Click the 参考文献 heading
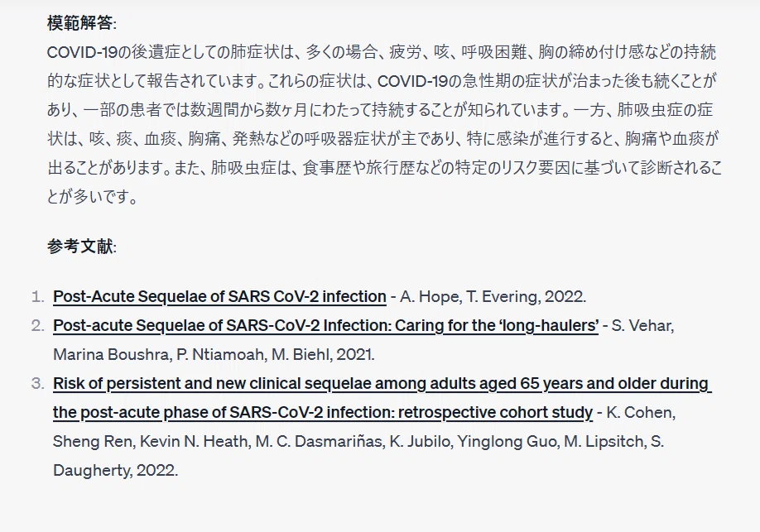Image resolution: width=760 pixels, height=532 pixels. [81, 246]
